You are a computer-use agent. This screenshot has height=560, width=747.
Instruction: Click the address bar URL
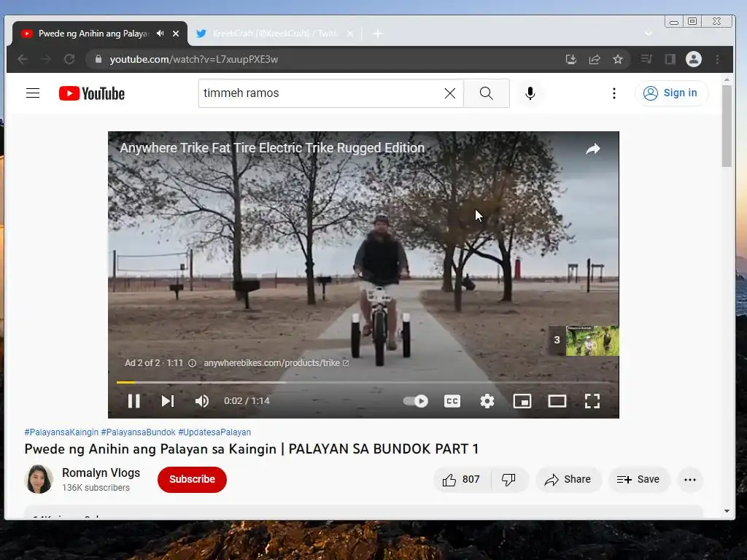point(194,59)
